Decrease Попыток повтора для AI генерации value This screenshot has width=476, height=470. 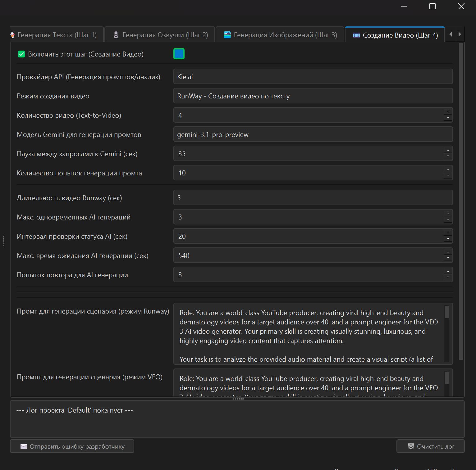(448, 278)
